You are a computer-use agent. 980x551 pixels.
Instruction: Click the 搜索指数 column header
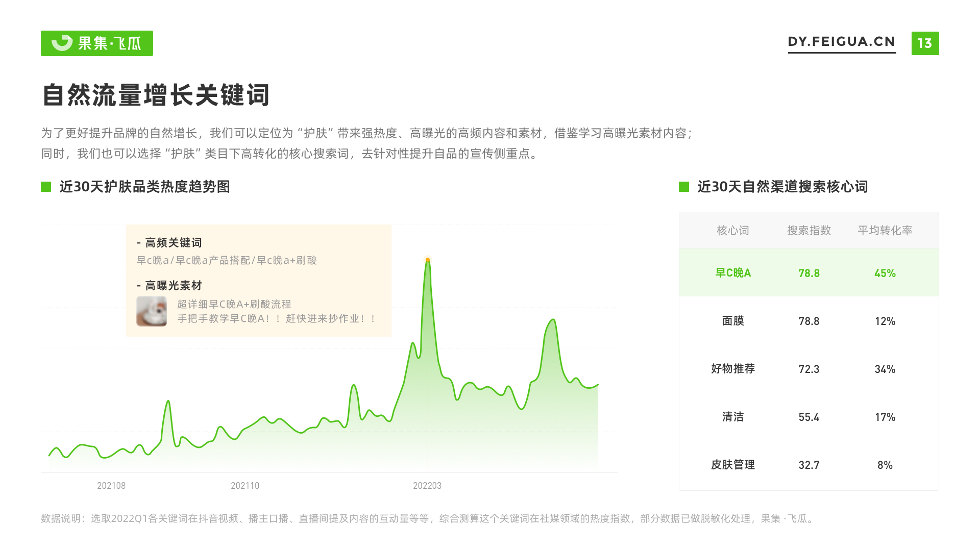tap(809, 231)
